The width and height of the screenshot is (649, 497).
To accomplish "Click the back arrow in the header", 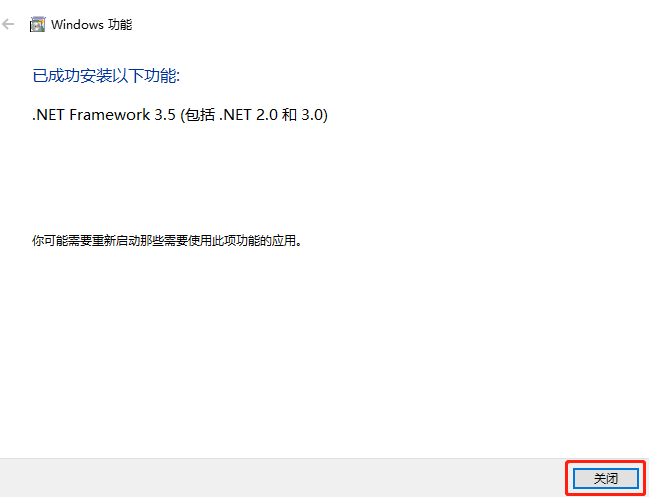I will coord(8,24).
